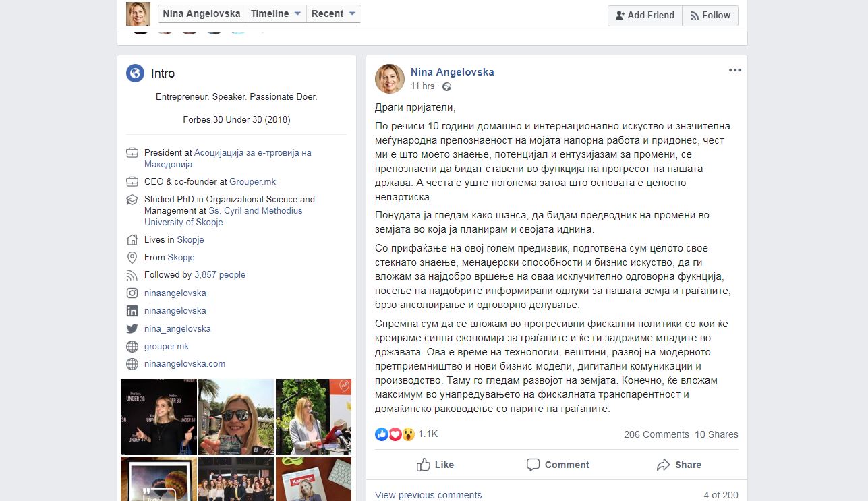Click Nina's profile picture in post header
The height and width of the screenshot is (501, 868).
(390, 79)
